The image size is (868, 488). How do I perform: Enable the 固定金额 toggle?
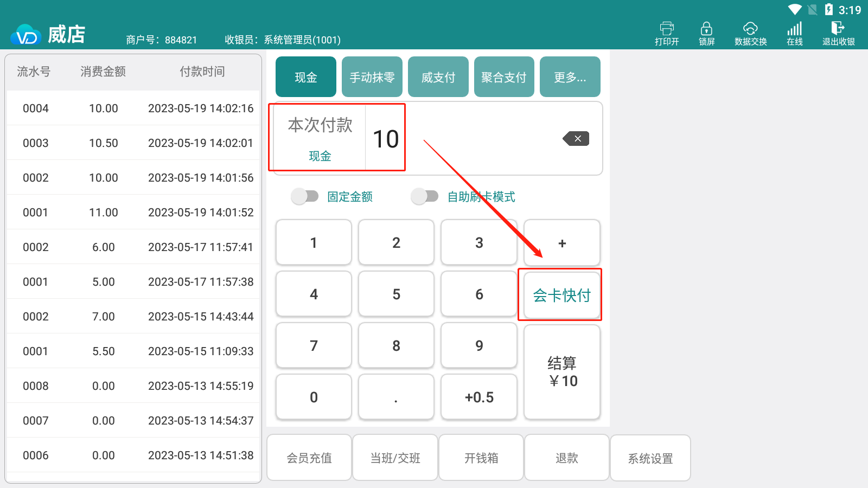[x=305, y=196]
